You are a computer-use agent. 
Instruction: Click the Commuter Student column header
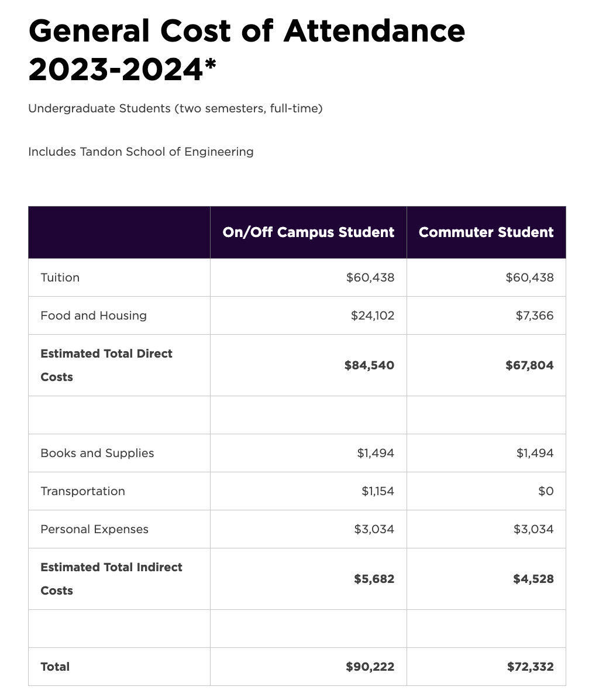(x=486, y=232)
